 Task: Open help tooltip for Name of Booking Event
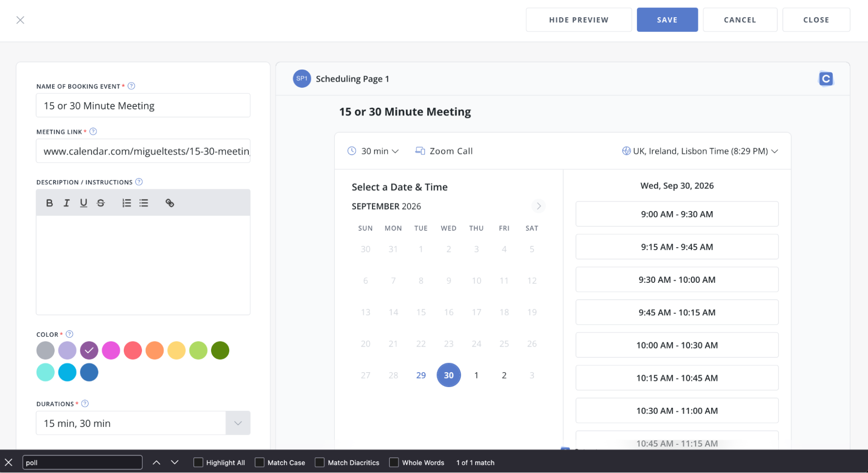(x=131, y=86)
